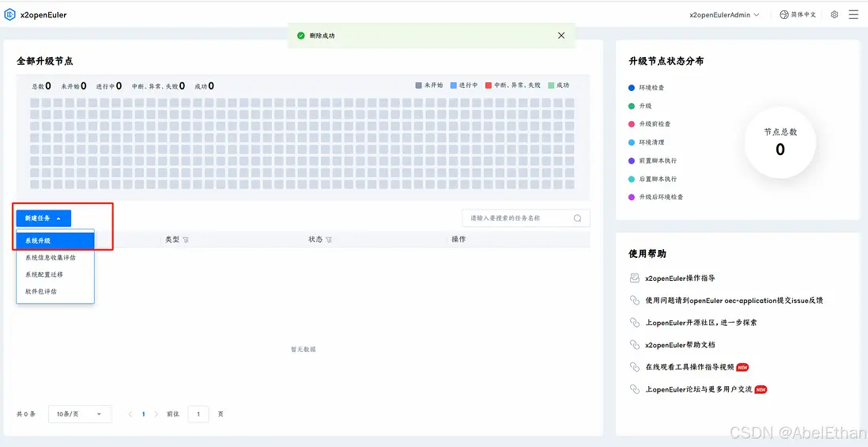The width and height of the screenshot is (868, 447).
Task: Open 上openEuler论坛与更多用户交流 link
Action: point(699,389)
